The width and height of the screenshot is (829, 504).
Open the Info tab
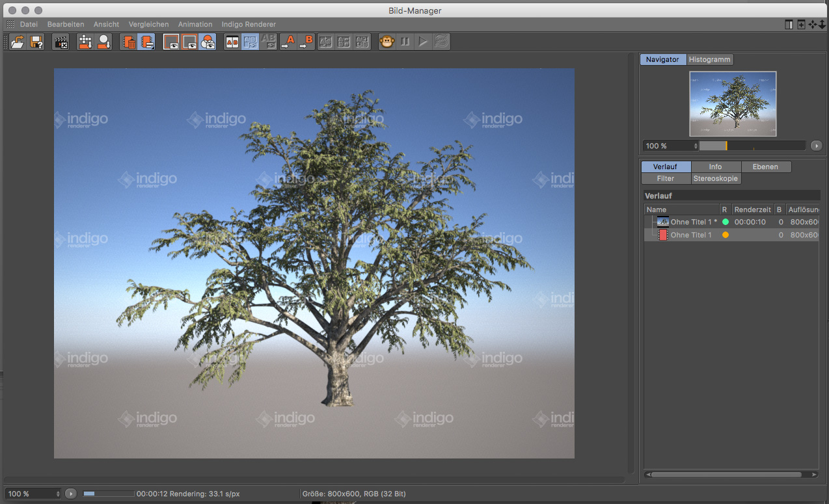coord(716,166)
